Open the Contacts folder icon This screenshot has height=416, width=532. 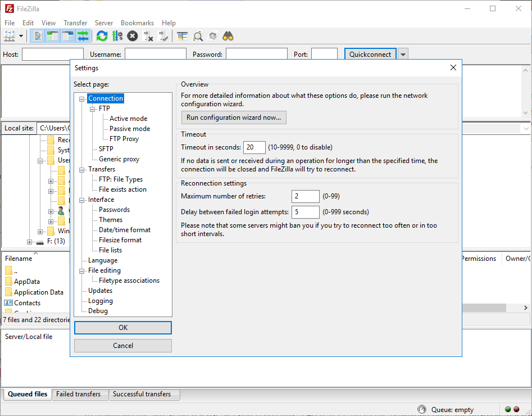point(8,302)
